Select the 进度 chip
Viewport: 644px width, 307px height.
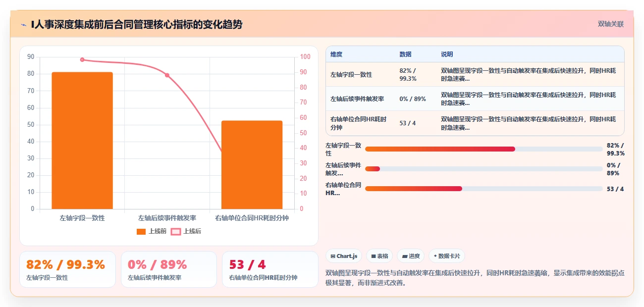coord(411,256)
